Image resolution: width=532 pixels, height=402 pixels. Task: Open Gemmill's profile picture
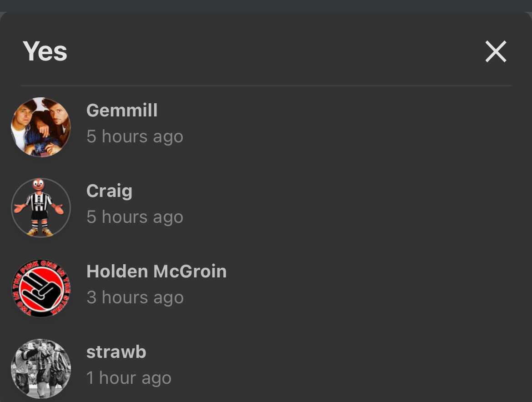pyautogui.click(x=41, y=127)
